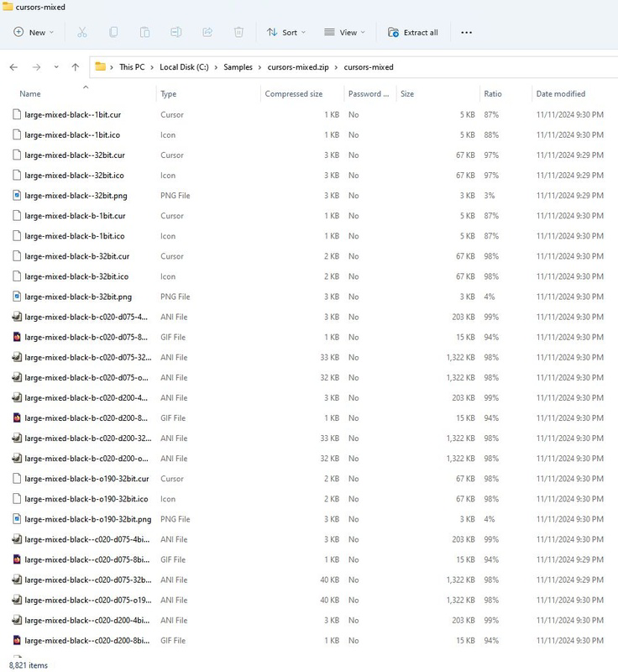
Task: Select file large-mixed-black--1bit.ico
Action: coord(72,135)
